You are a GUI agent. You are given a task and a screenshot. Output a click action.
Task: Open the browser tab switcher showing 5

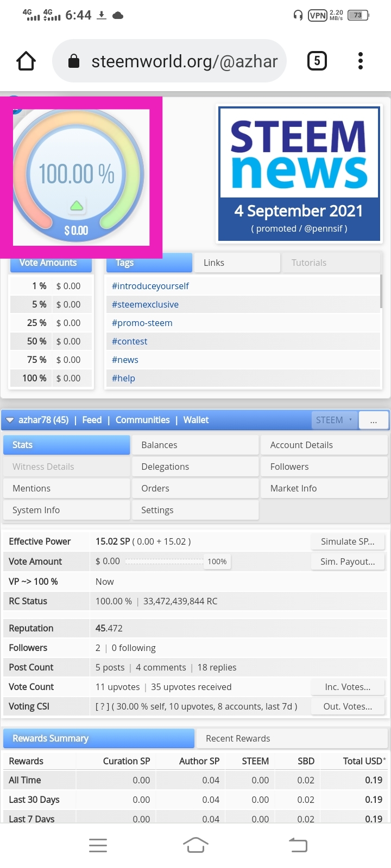click(317, 61)
